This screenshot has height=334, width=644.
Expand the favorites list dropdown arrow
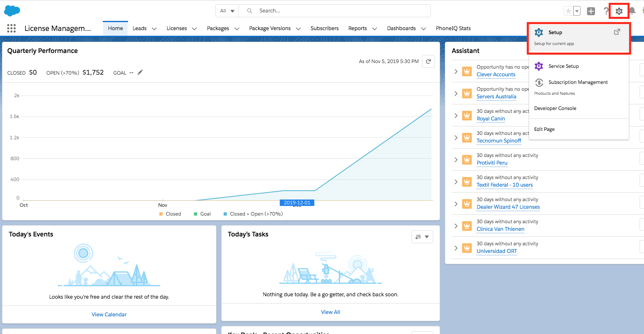pos(577,11)
